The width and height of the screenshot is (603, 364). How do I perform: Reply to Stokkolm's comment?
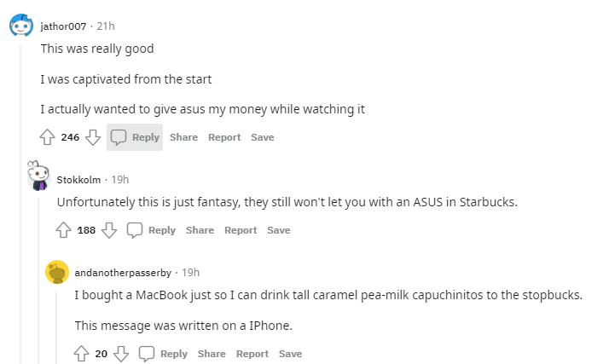pyautogui.click(x=151, y=230)
